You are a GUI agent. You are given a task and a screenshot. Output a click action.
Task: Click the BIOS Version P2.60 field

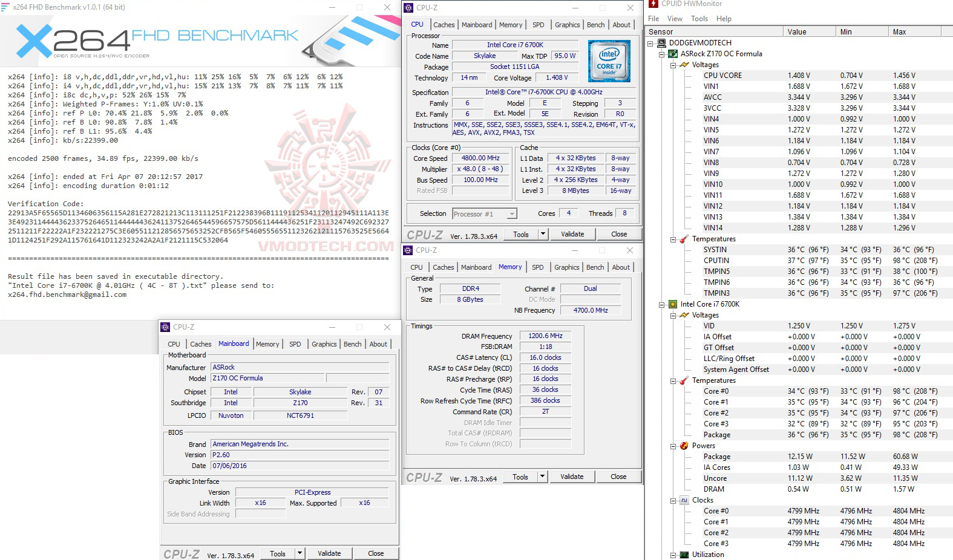tap(300, 455)
